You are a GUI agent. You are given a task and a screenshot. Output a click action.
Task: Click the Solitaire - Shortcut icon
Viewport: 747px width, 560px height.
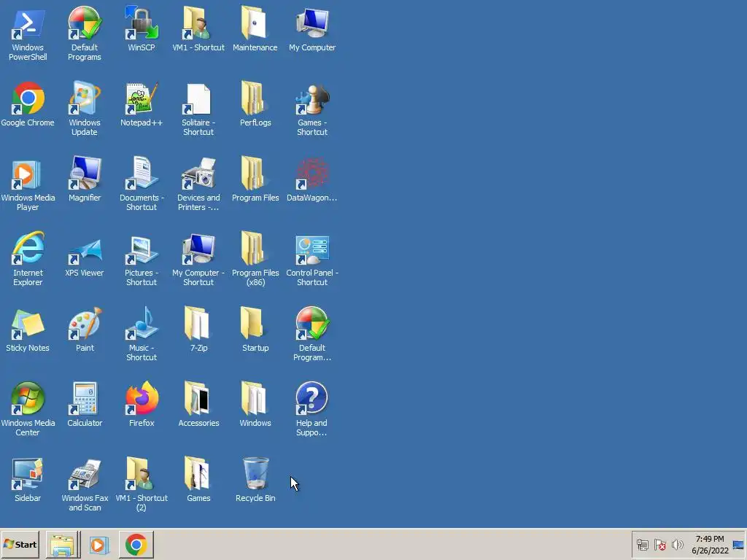tap(198, 98)
